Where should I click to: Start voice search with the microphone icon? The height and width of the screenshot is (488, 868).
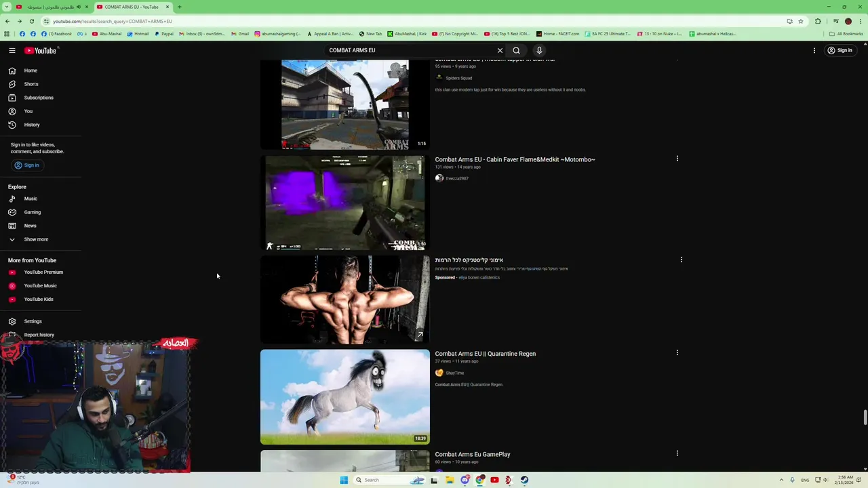(x=539, y=50)
